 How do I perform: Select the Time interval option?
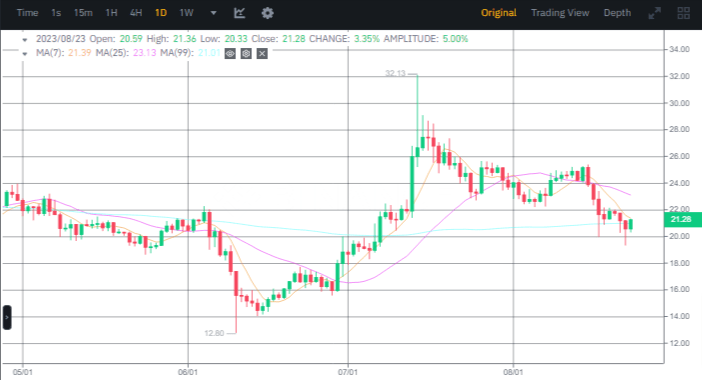pos(27,13)
